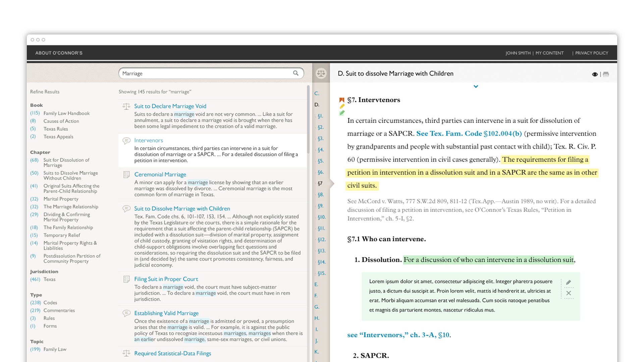Click the scales of justice icon
Image resolution: width=644 pixels, height=362 pixels.
[x=321, y=73]
